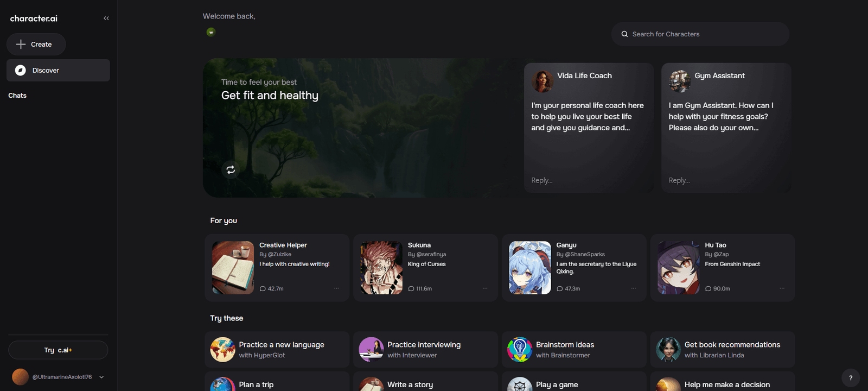Select the Play a game suggestion
The image size is (868, 391).
tap(574, 382)
